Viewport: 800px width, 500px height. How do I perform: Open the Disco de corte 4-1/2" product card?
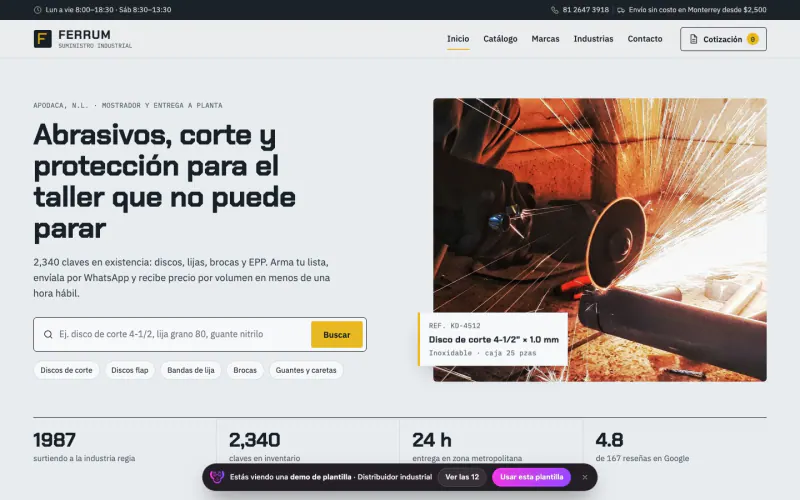(493, 339)
